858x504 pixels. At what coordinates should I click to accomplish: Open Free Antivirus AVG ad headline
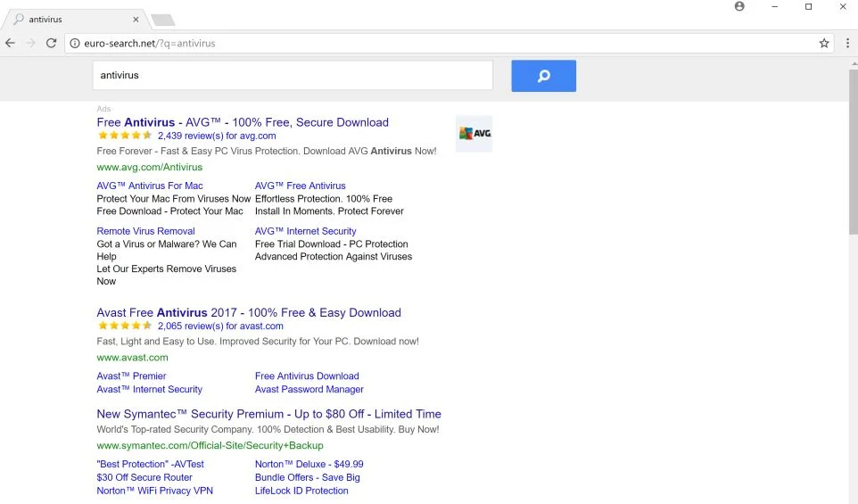(x=243, y=122)
